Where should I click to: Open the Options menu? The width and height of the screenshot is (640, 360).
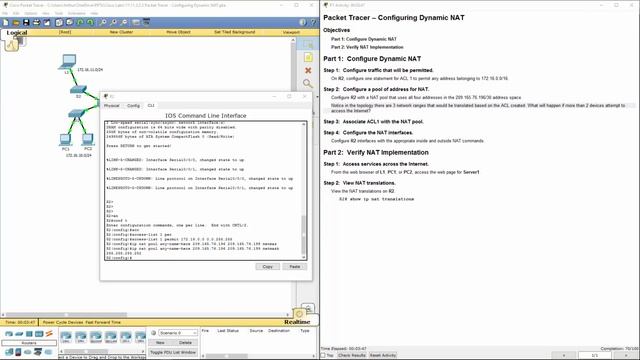coord(31,13)
